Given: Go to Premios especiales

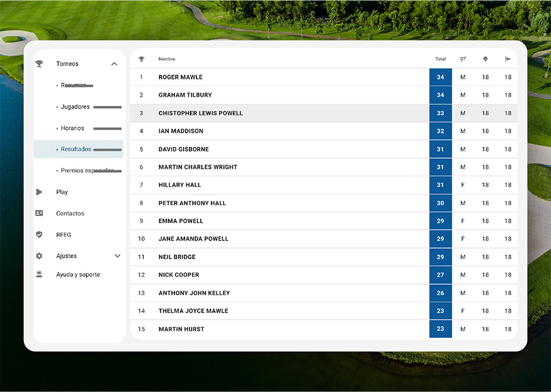Looking at the screenshot, I should tap(87, 171).
